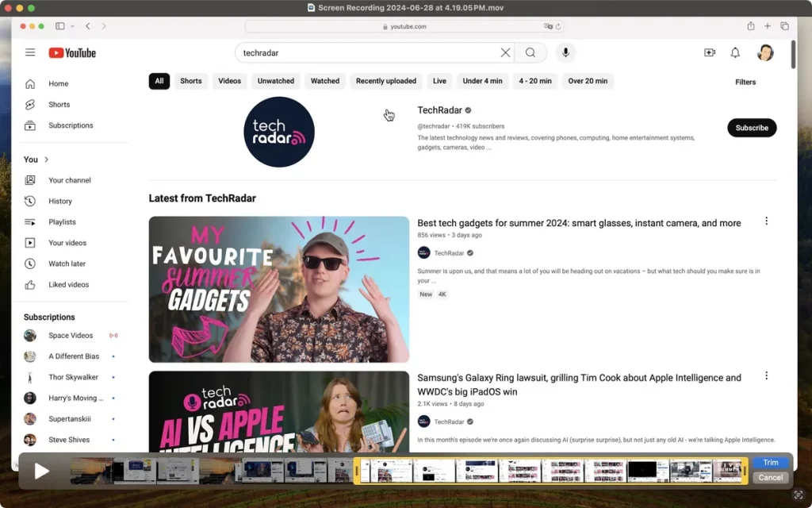Clear the search text with X icon
Viewport: 812px width, 508px height.
click(x=505, y=52)
